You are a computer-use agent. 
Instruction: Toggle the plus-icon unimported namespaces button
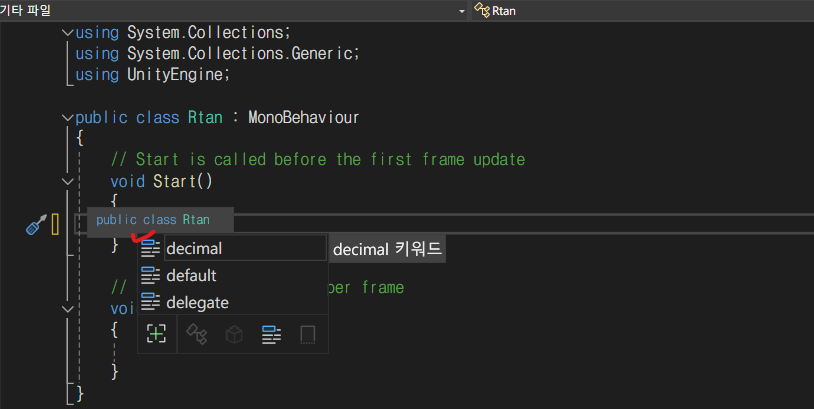156,334
